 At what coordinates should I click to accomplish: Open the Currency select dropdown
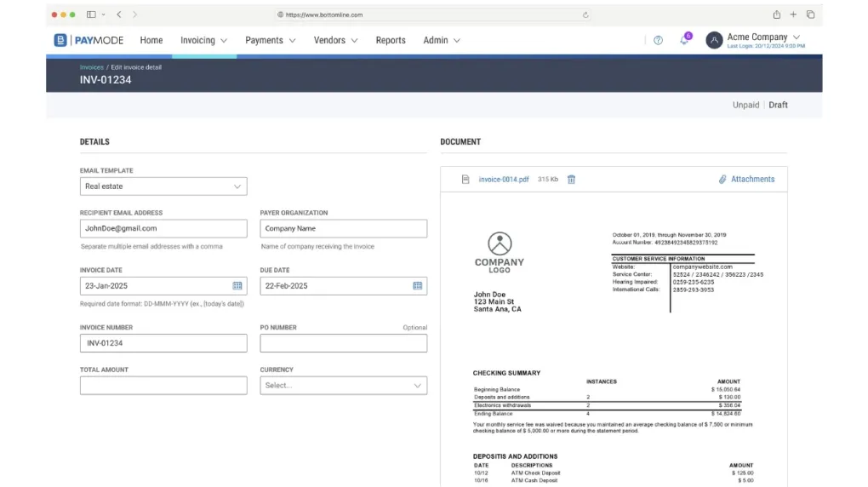coord(343,386)
